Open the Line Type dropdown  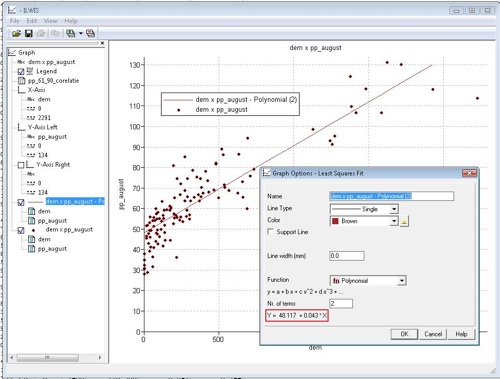[x=394, y=209]
